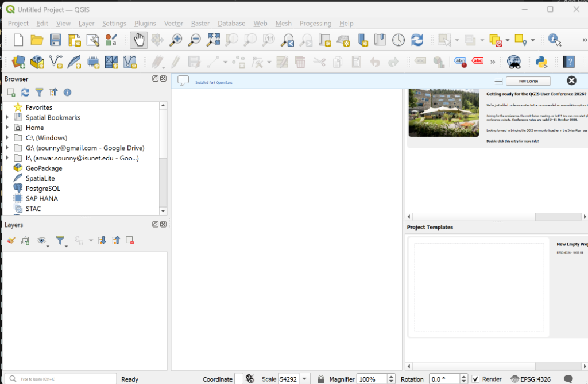
Task: Open the New Empty Project template
Action: tap(480, 287)
